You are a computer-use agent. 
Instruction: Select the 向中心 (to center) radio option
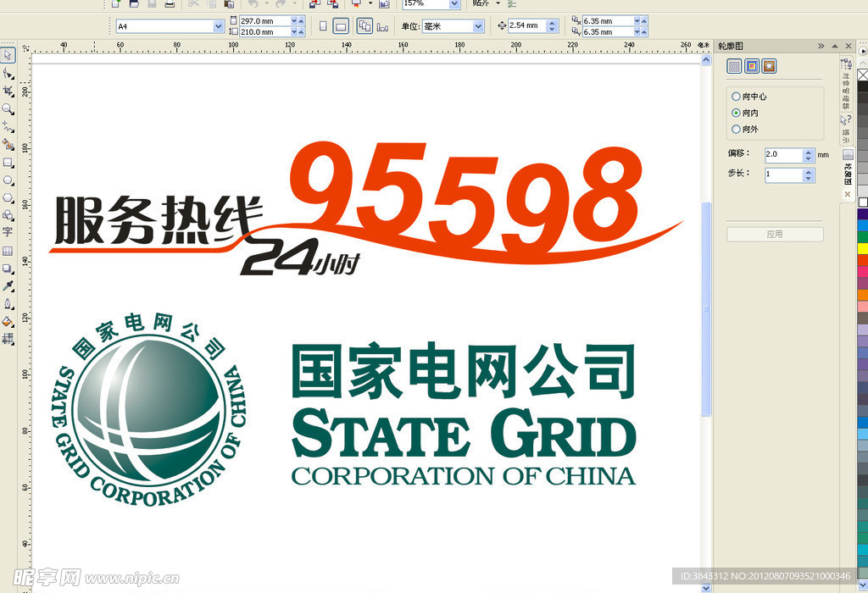(736, 97)
